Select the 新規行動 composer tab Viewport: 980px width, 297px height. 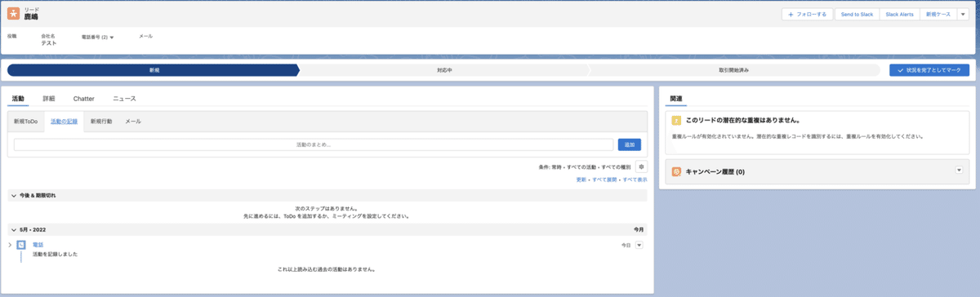click(x=101, y=121)
